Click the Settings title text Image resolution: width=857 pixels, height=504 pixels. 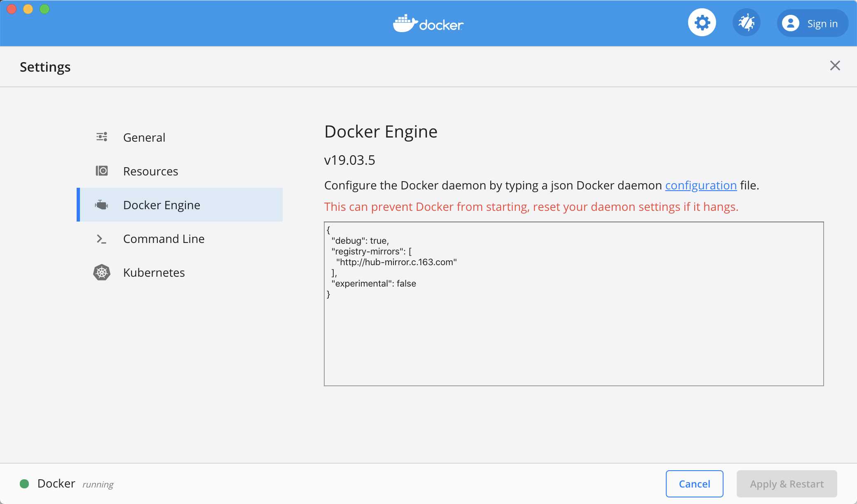click(45, 67)
